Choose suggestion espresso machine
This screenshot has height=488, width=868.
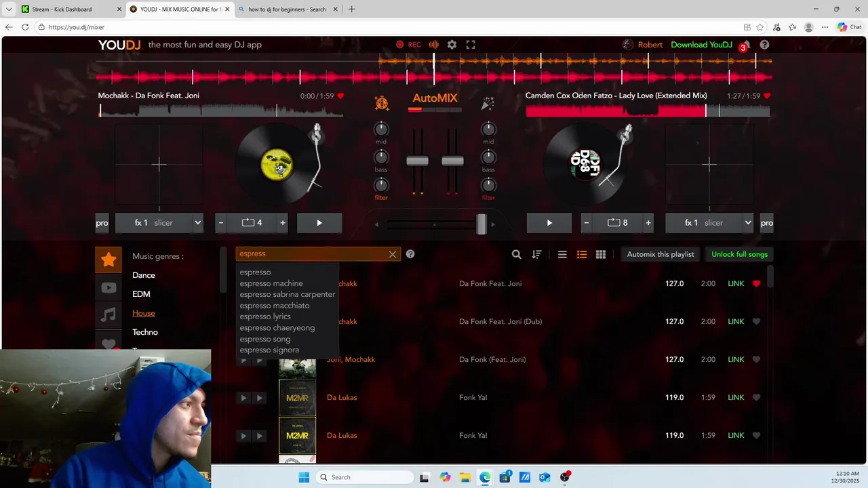271,283
